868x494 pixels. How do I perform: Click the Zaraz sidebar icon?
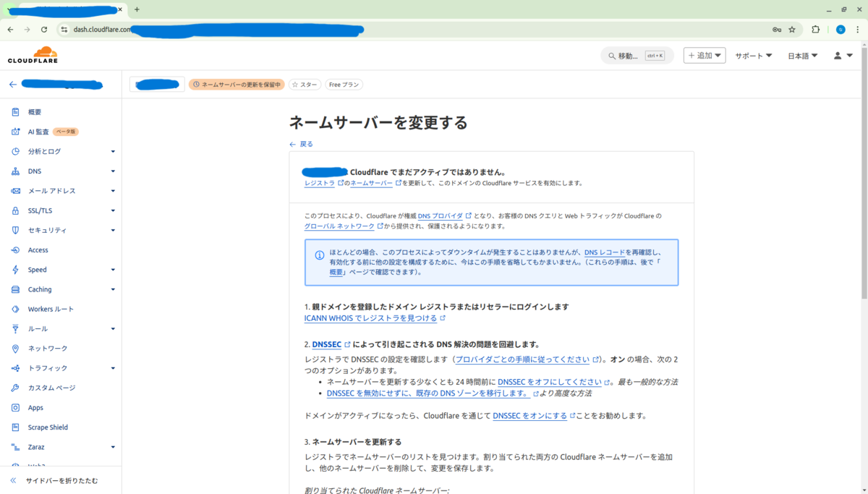[15, 447]
